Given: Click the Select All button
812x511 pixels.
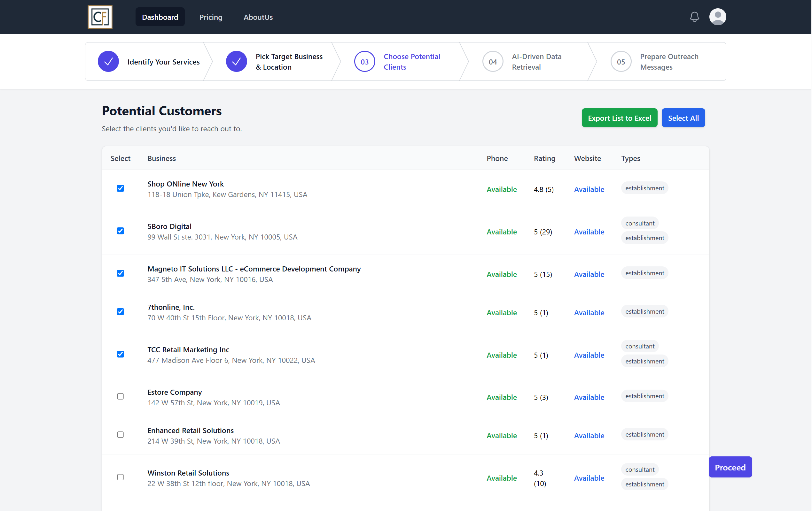Looking at the screenshot, I should point(683,118).
